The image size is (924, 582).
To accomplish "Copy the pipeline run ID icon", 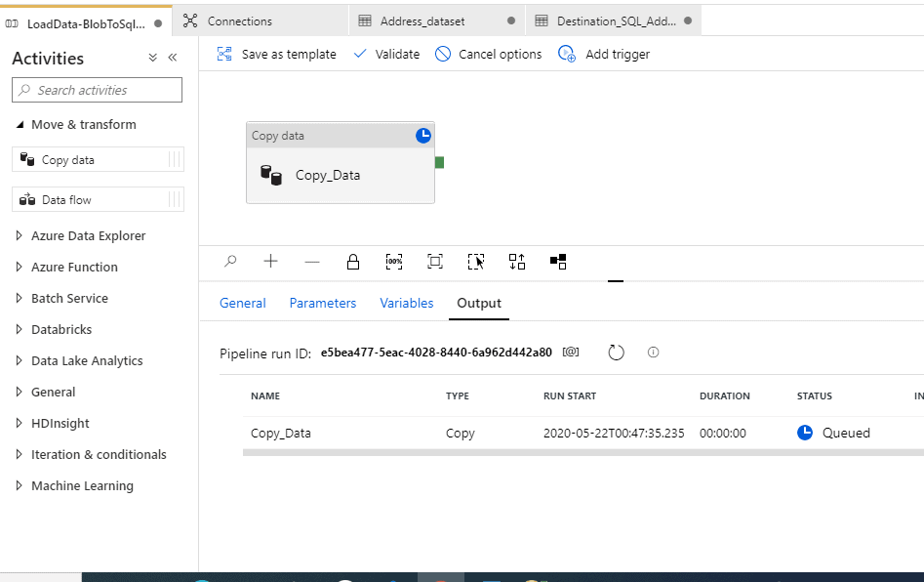I will [x=571, y=352].
